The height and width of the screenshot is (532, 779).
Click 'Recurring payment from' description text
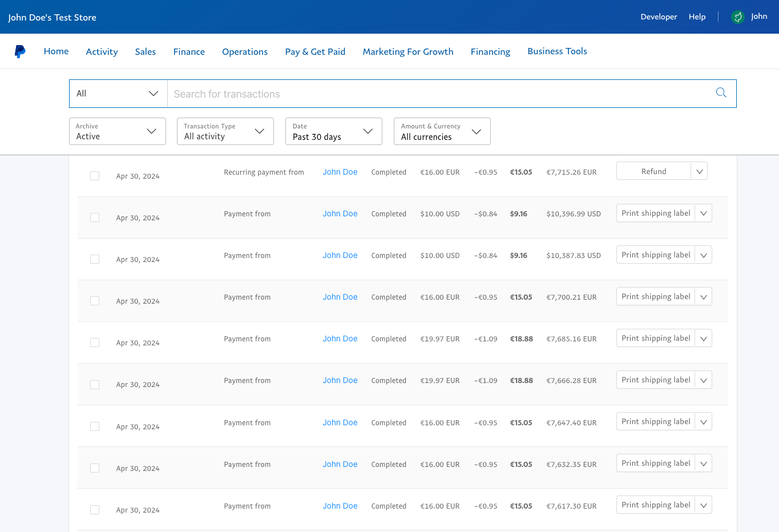click(x=264, y=172)
